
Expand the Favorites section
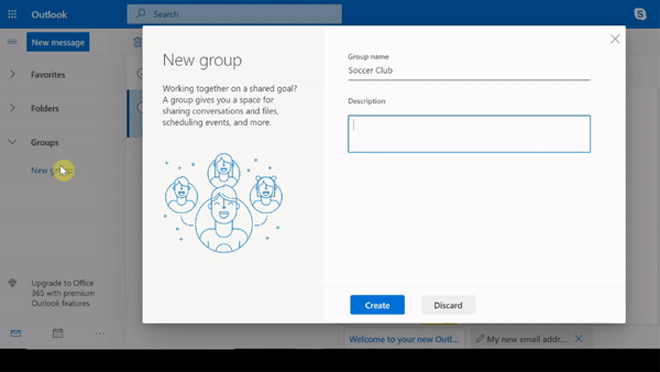pos(12,74)
